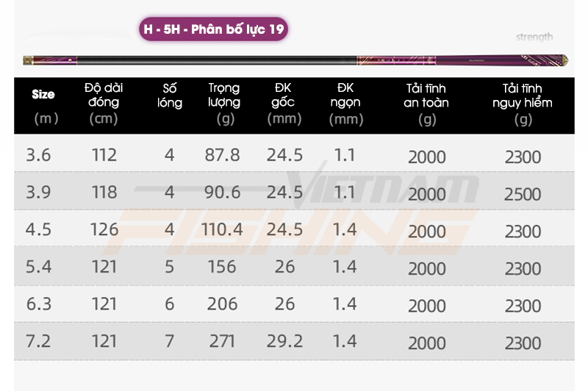Click the faint 'strength' label
The height and width of the screenshot is (391, 588).
[534, 37]
